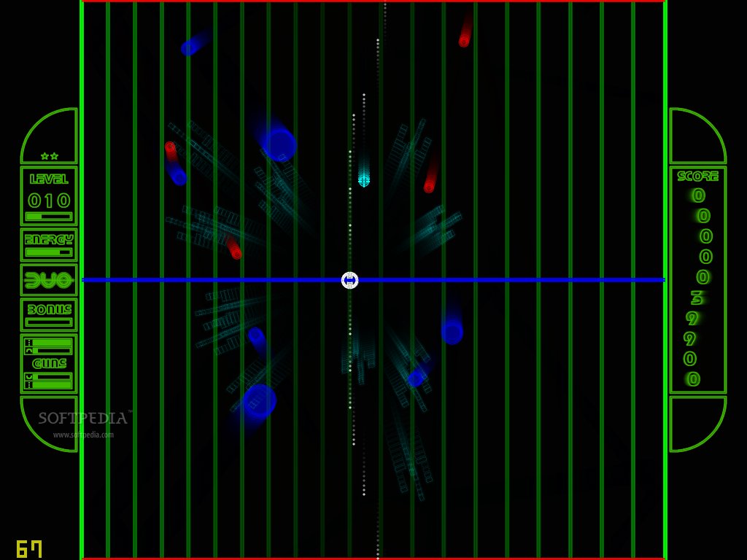Target the cyan ship above the player
Image resolution: width=747 pixels, height=560 pixels.
point(364,181)
